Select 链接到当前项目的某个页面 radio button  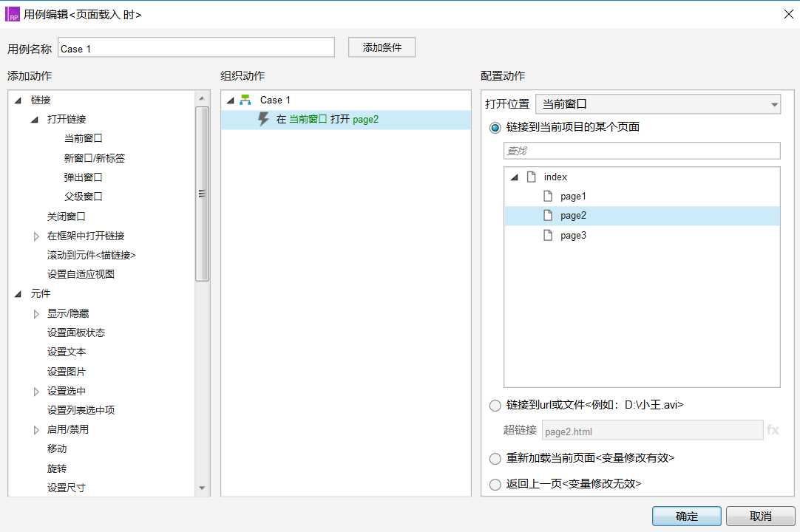point(495,128)
